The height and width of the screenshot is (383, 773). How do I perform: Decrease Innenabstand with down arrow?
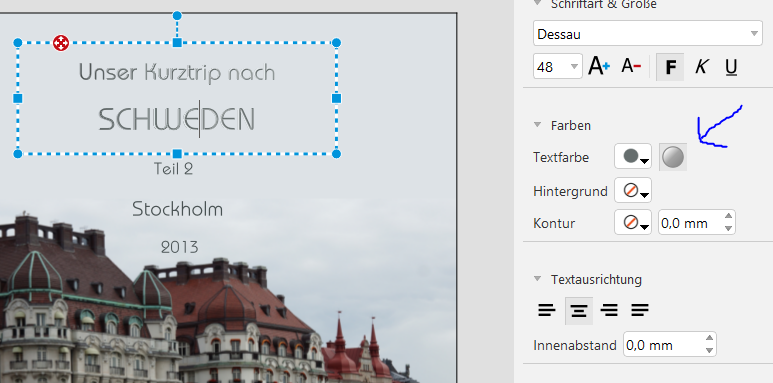coord(709,351)
